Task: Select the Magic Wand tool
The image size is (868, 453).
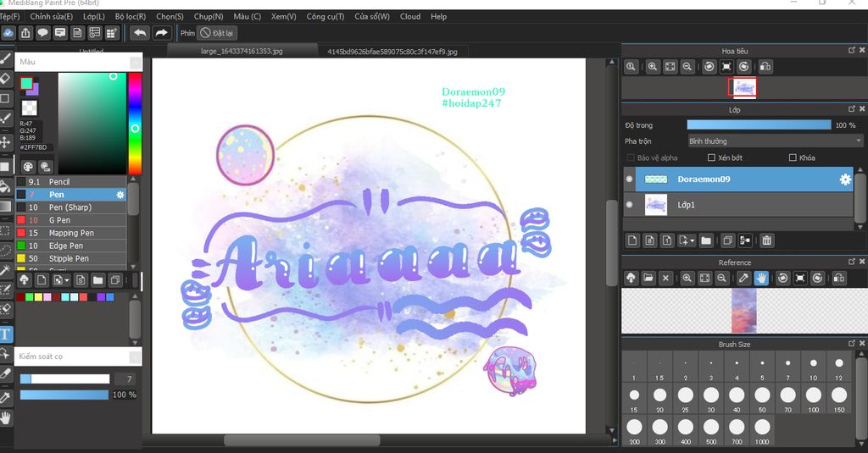Action: click(x=5, y=270)
